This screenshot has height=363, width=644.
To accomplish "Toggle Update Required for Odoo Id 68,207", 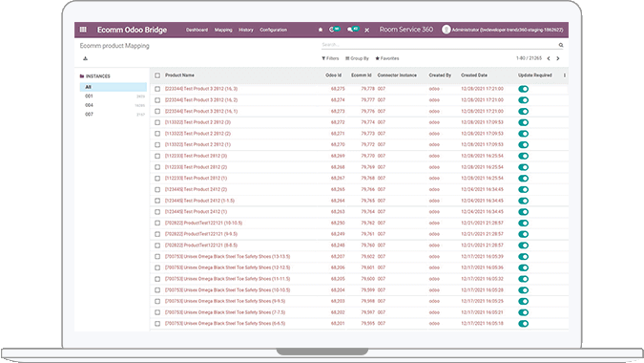I will 523,257.
